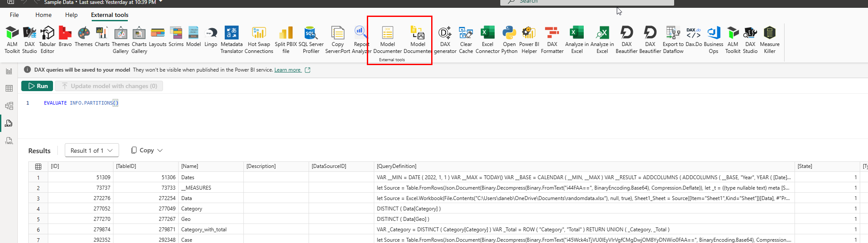Open the Copy results dropdown
The image size is (868, 243).
tap(146, 150)
